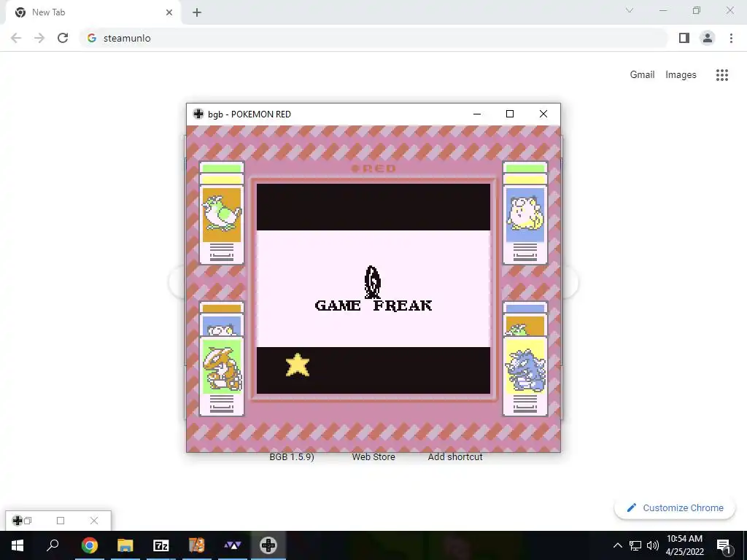Open network status tray icon

(635, 545)
